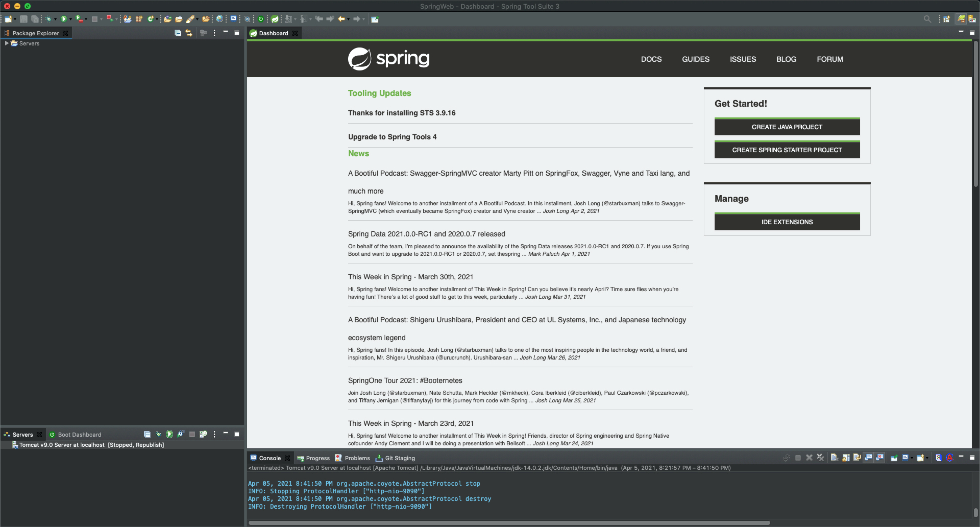Open Package Explorer view menu dots
980x527 pixels.
point(214,33)
